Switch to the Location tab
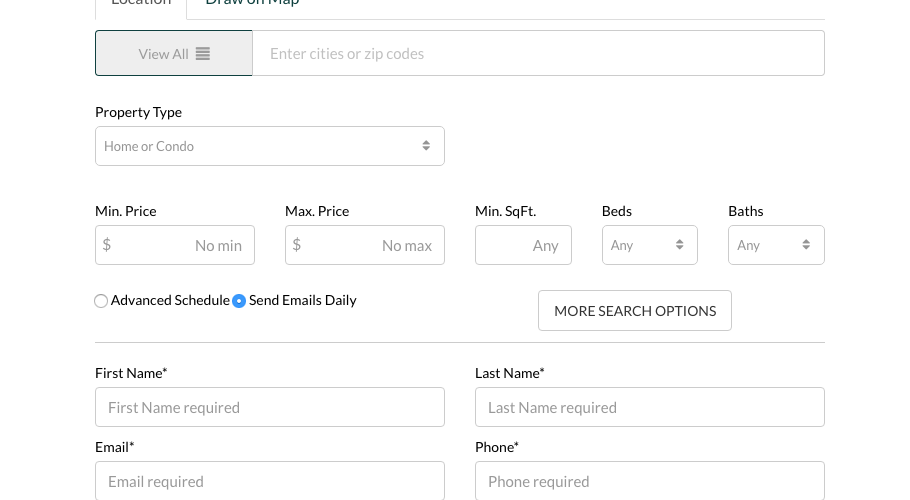The image size is (910, 500). tap(141, 4)
